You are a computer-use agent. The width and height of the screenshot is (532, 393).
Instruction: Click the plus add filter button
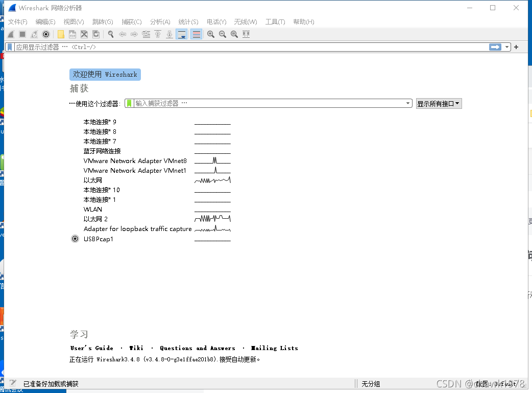516,47
